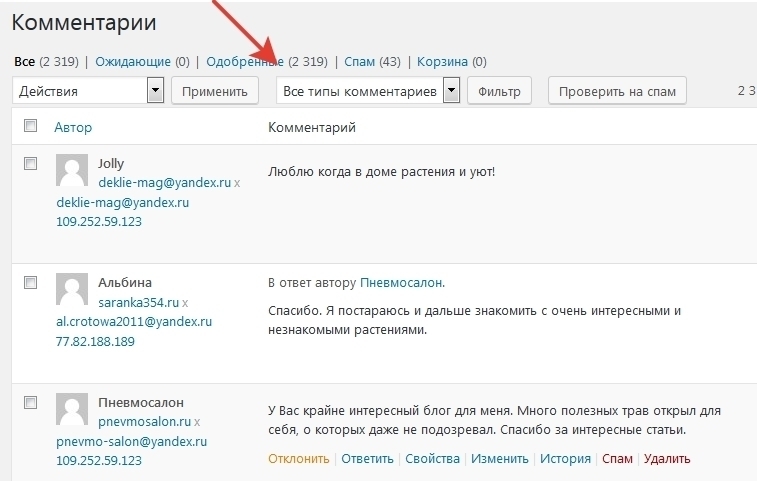Expand the Все типы комментариев dropdown
757x481 pixels.
[x=367, y=91]
